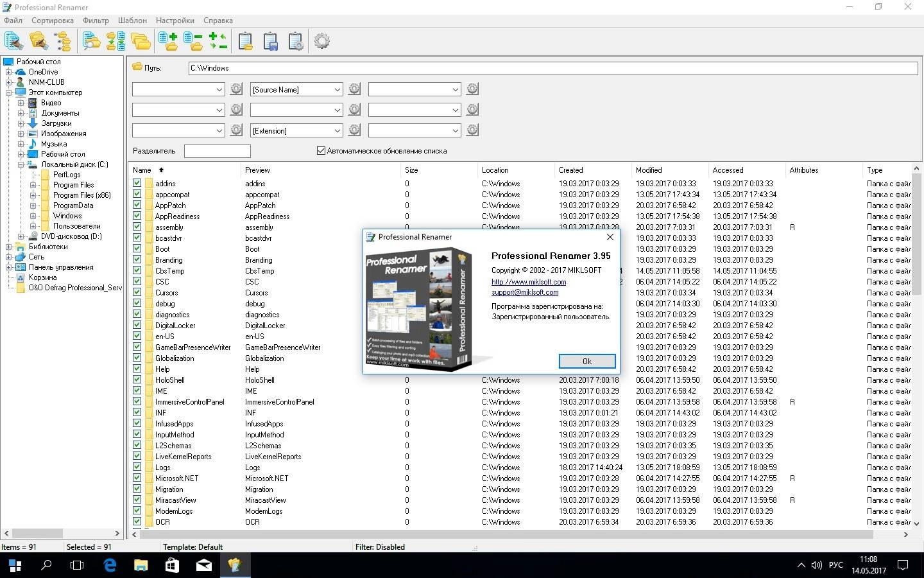Click the toolbar icon with green arrows between folders
Viewport: 924px width, 578px height.
(116, 41)
